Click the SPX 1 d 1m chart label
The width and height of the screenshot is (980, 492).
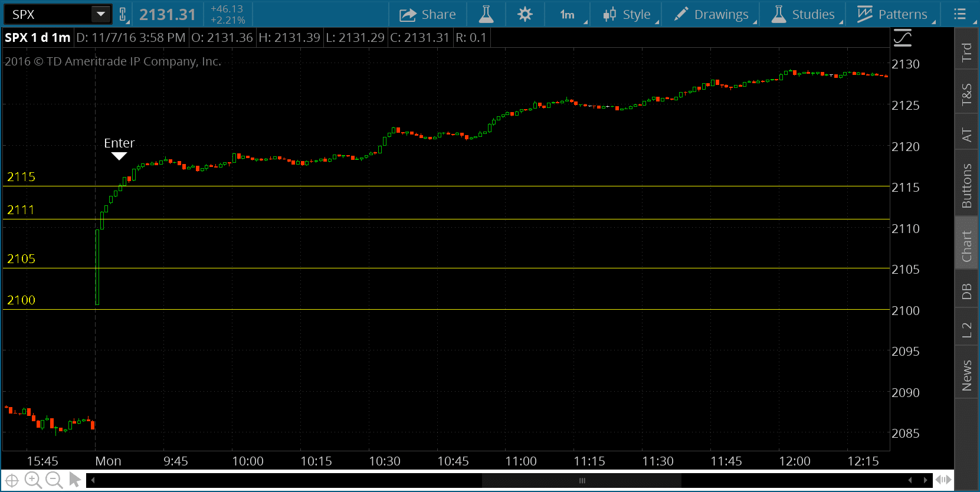pyautogui.click(x=38, y=38)
